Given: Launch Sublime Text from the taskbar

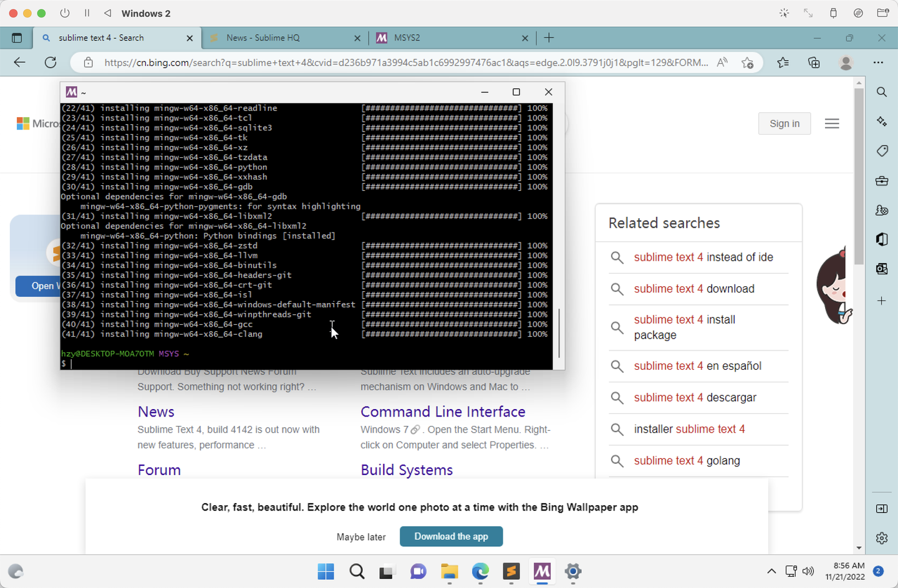Looking at the screenshot, I should pos(511,572).
